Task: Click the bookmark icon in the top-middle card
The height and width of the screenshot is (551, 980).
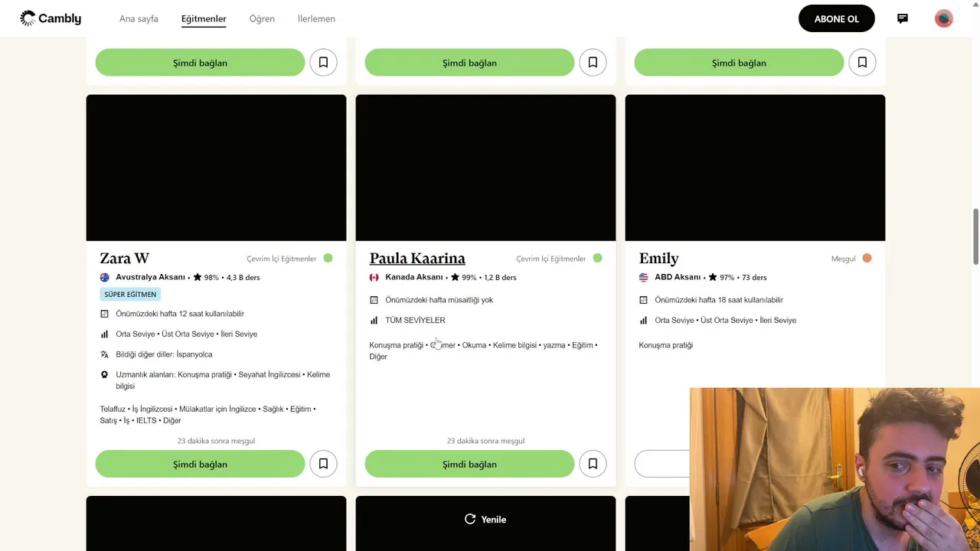Action: (x=593, y=63)
